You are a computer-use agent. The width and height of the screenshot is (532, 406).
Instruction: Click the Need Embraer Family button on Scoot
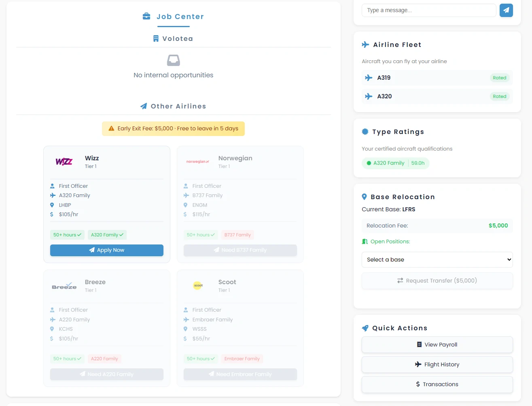240,374
